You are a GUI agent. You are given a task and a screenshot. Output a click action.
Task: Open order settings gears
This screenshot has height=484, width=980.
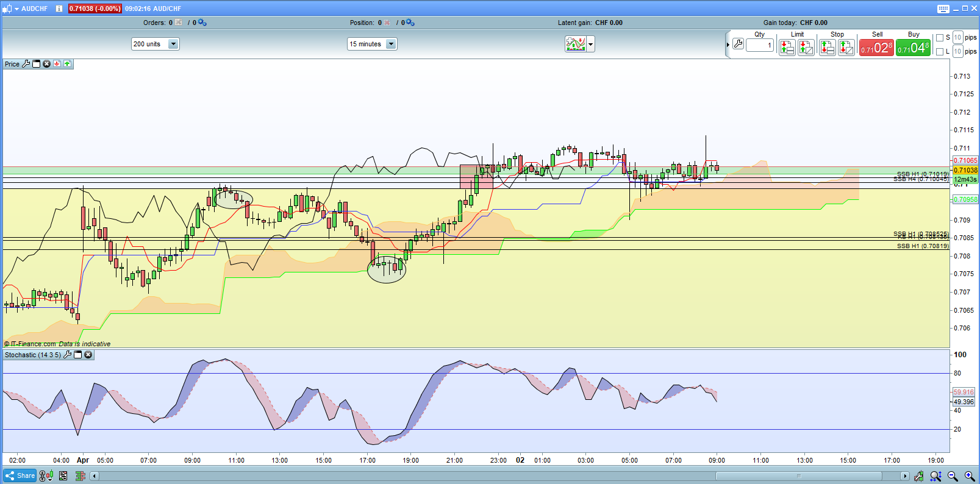202,23
